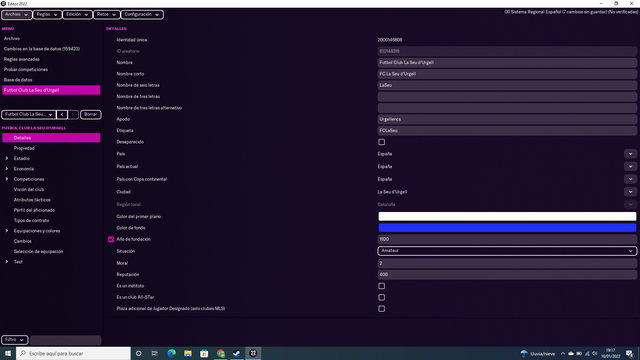Go to previous club with left arrow
640x360 pixels.
click(62, 115)
